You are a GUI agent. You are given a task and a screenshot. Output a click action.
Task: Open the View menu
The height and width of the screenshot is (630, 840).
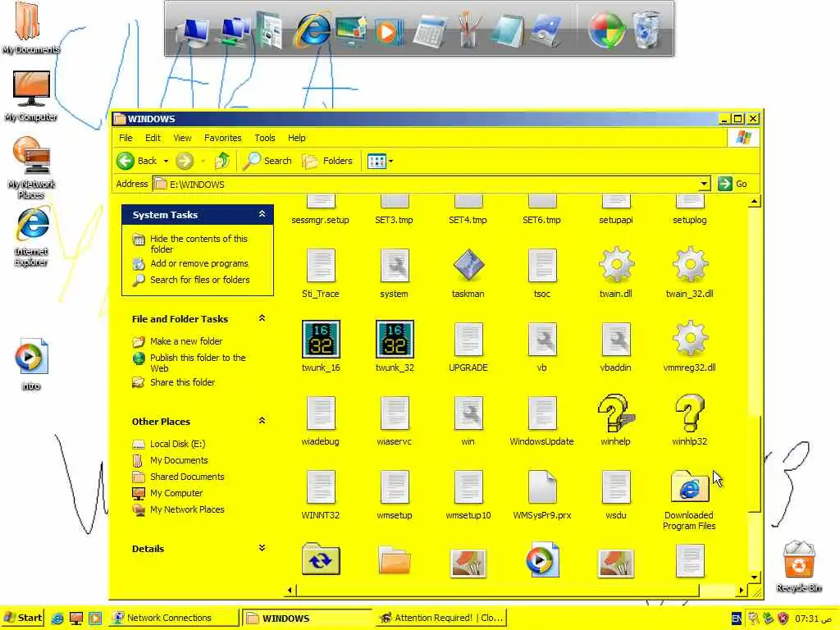tap(182, 138)
